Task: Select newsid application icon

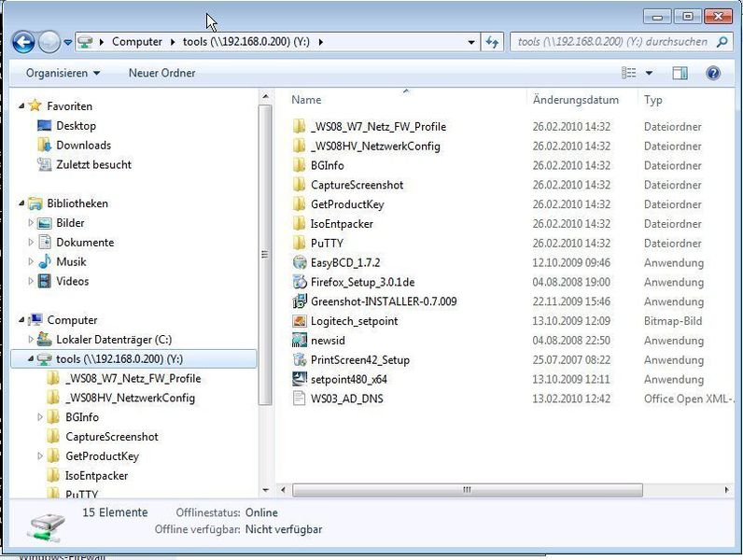Action: pyautogui.click(x=300, y=340)
